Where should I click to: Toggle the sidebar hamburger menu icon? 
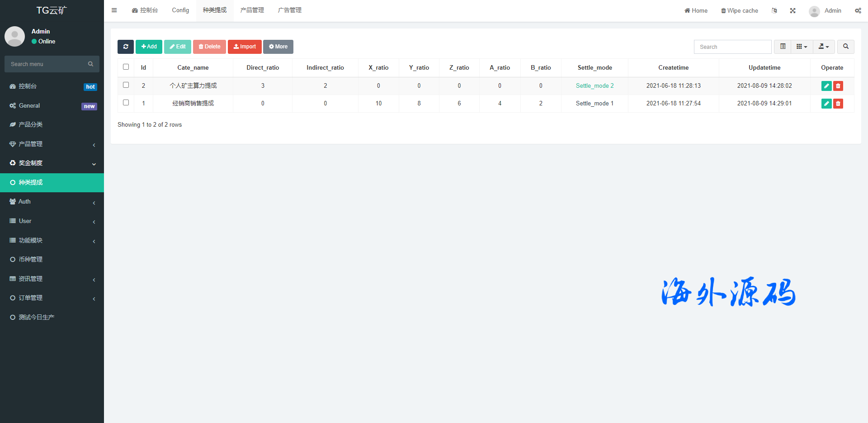pyautogui.click(x=114, y=10)
